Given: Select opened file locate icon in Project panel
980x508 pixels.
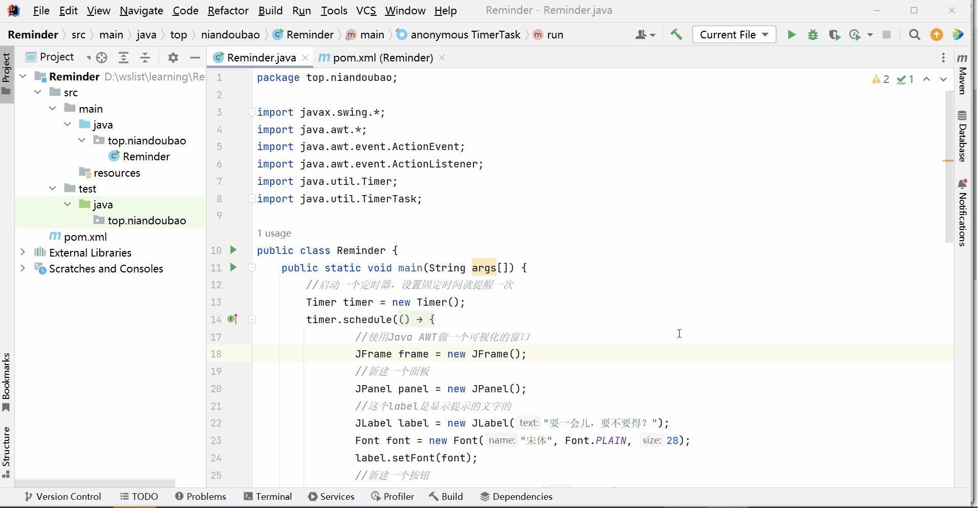Looking at the screenshot, I should point(102,57).
